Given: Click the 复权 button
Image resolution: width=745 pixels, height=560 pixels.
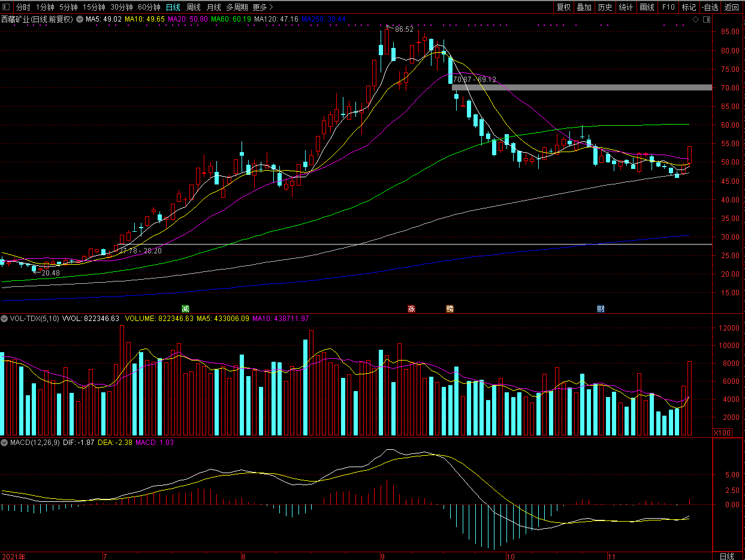Looking at the screenshot, I should [x=563, y=7].
